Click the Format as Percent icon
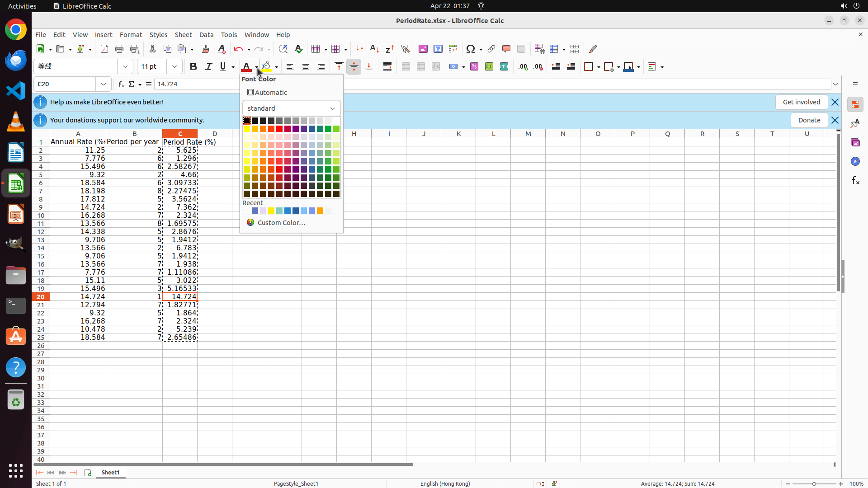The image size is (868, 488). (474, 67)
